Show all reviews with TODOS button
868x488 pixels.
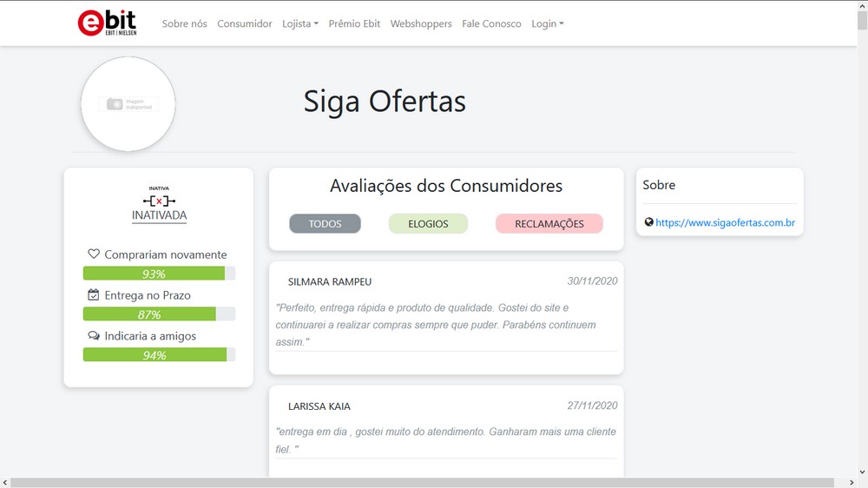(x=325, y=224)
